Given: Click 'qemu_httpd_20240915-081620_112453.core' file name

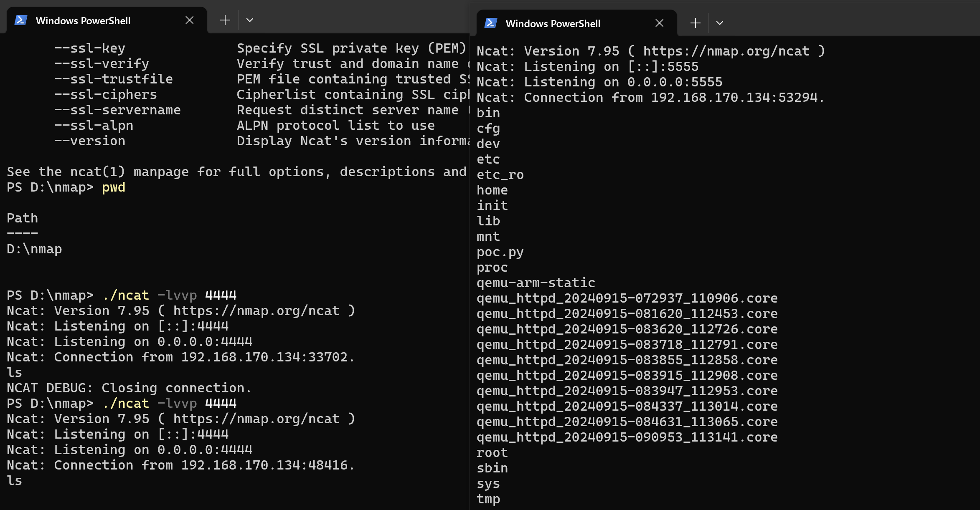Looking at the screenshot, I should (627, 313).
